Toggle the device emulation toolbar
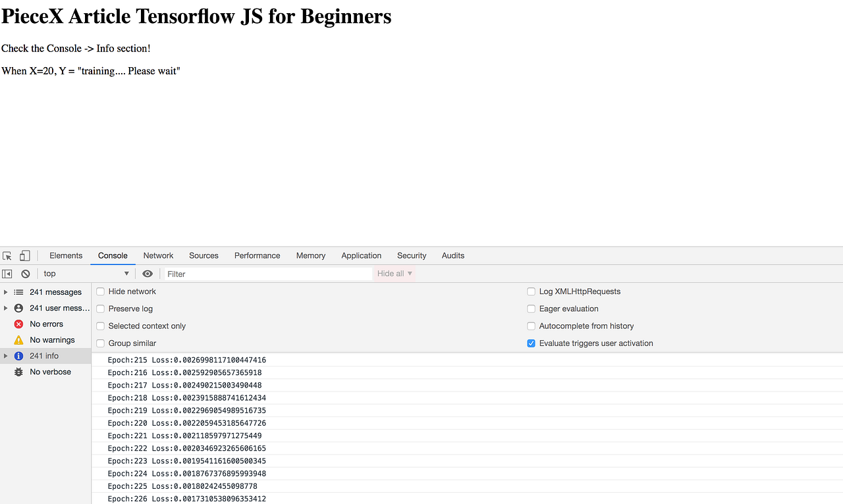 [24, 255]
